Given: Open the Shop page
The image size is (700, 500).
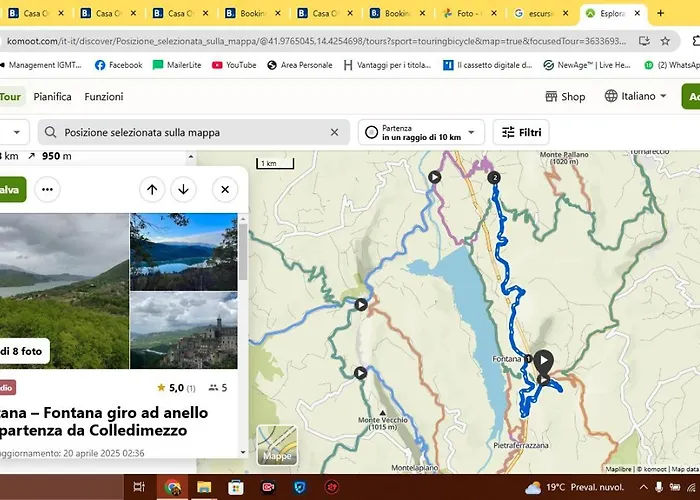Looking at the screenshot, I should (x=565, y=97).
